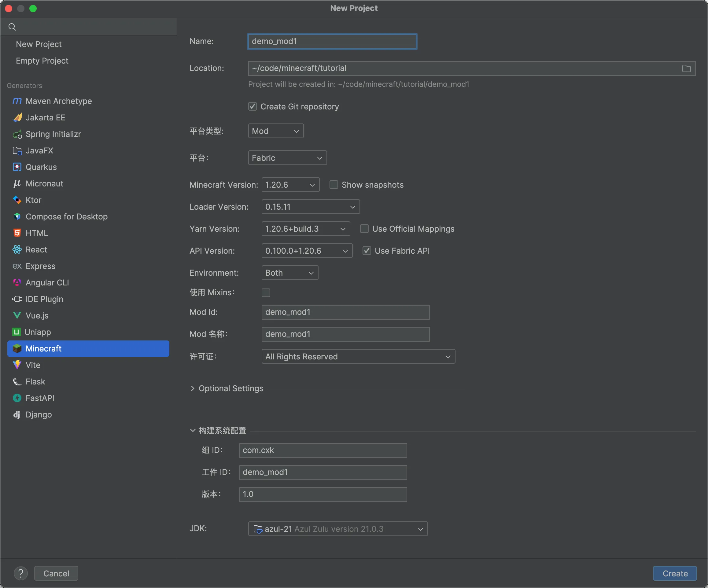
Task: Enable Show snapshots checkbox
Action: click(x=334, y=185)
